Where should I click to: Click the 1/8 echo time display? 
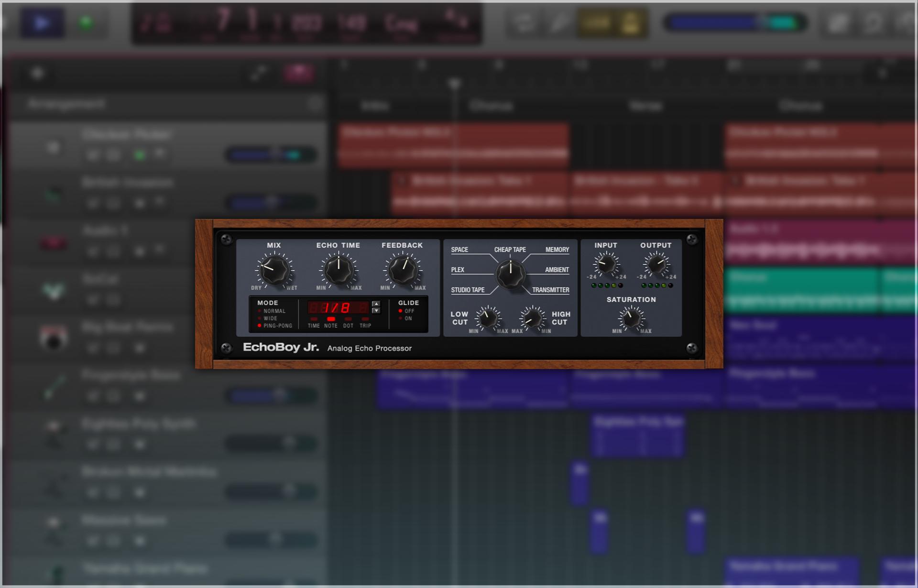[x=339, y=307]
